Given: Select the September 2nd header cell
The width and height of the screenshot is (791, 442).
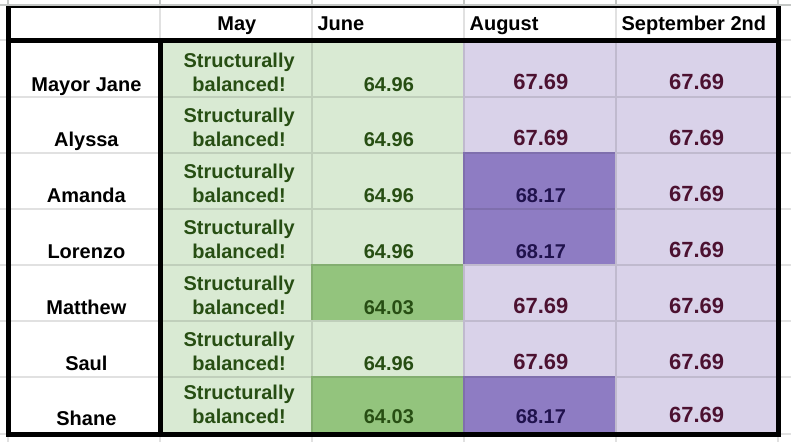Looking at the screenshot, I should point(696,24).
